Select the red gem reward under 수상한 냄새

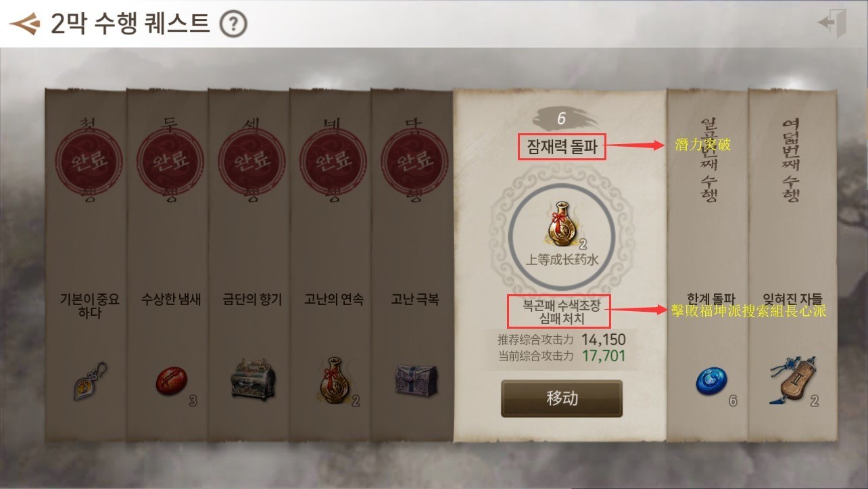pos(170,382)
